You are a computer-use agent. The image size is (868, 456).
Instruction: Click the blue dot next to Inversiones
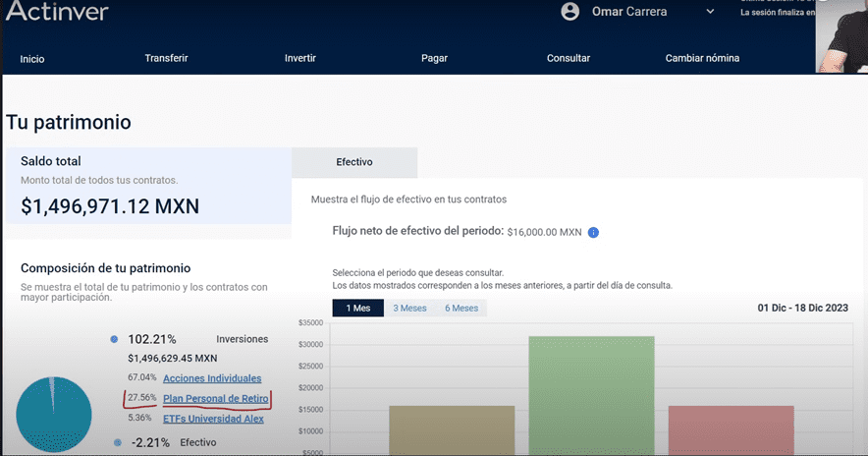coord(114,339)
